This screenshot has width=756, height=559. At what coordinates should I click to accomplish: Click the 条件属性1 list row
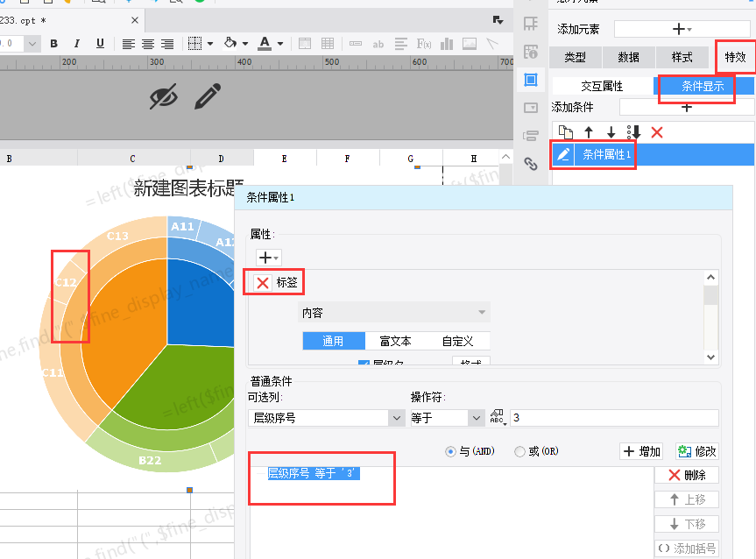coord(654,154)
